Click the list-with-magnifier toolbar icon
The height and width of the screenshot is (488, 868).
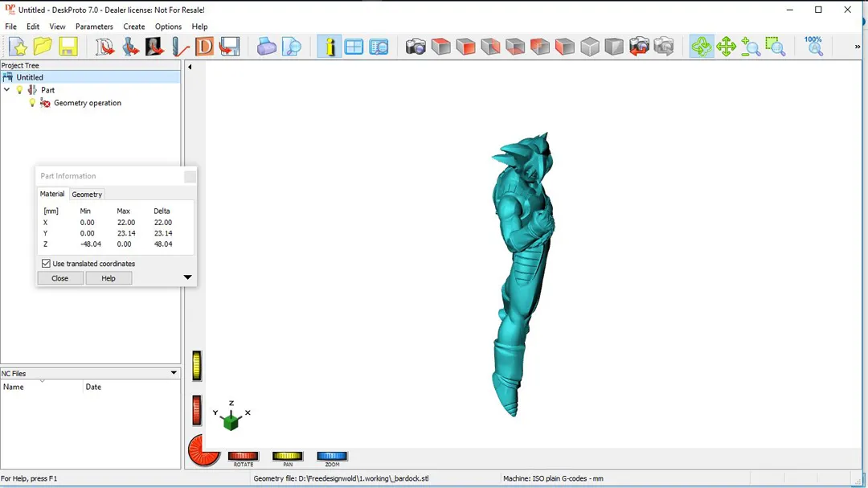point(379,47)
